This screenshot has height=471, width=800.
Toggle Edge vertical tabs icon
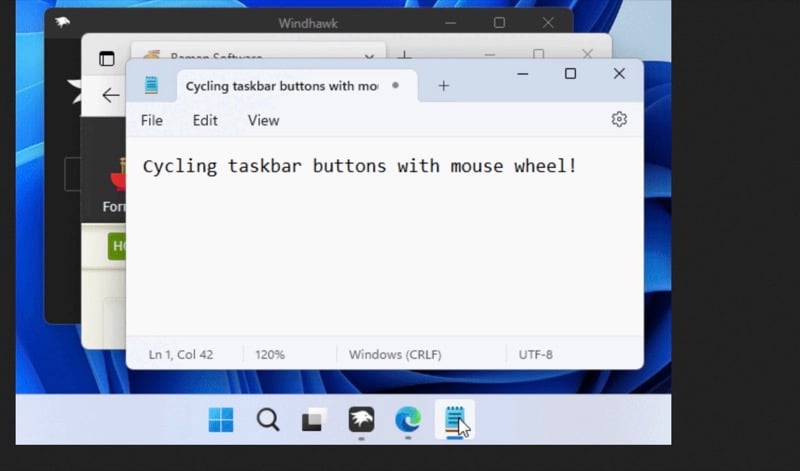pos(107,59)
